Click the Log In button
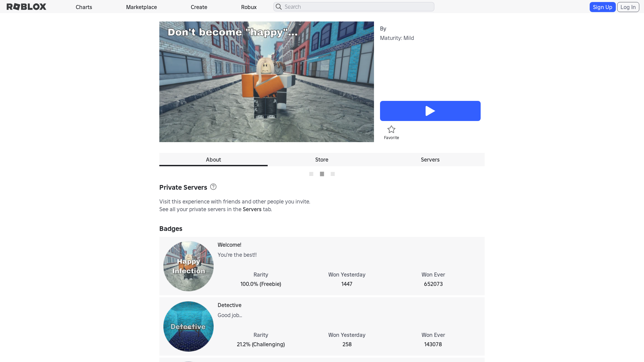 point(628,7)
